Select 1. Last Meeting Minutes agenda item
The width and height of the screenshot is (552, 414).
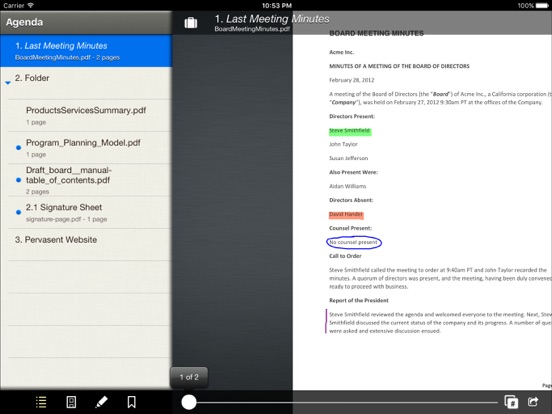(86, 51)
